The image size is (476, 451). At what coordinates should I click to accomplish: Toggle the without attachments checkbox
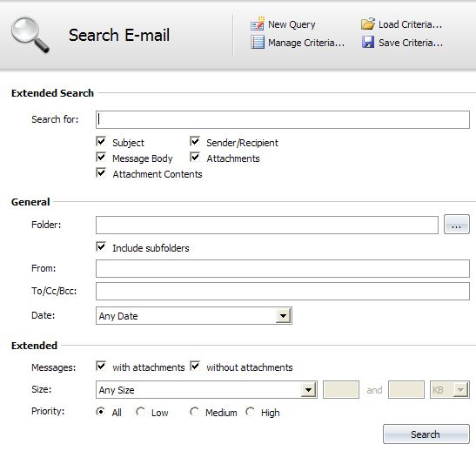tap(195, 366)
